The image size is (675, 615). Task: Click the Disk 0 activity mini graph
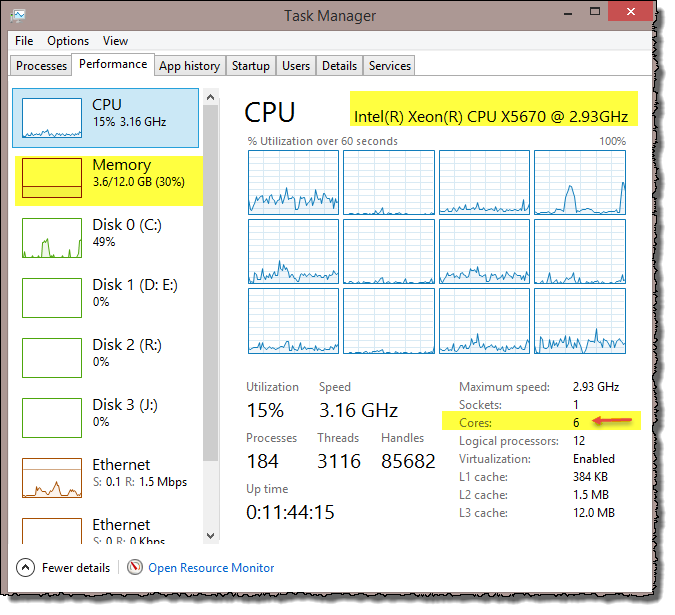coord(52,238)
